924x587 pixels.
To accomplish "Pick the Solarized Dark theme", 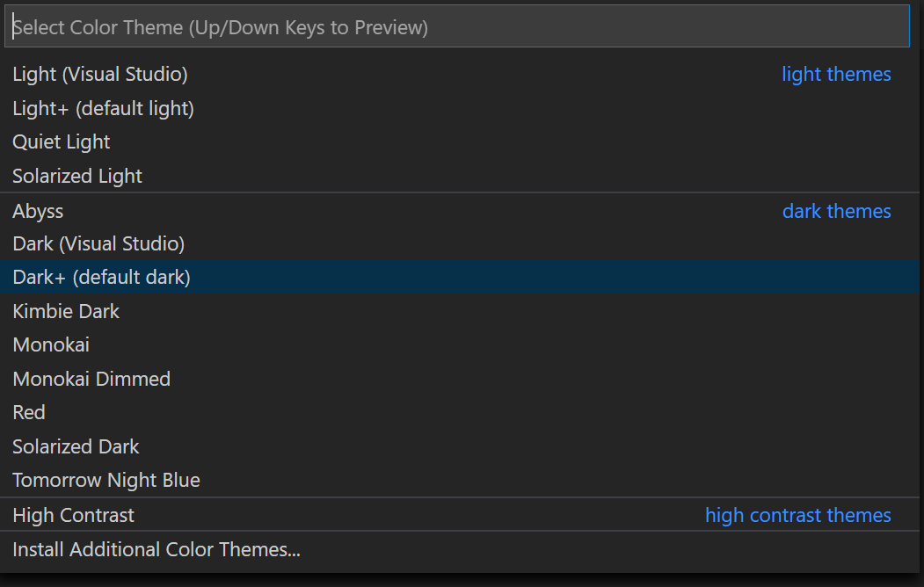I will [x=76, y=446].
